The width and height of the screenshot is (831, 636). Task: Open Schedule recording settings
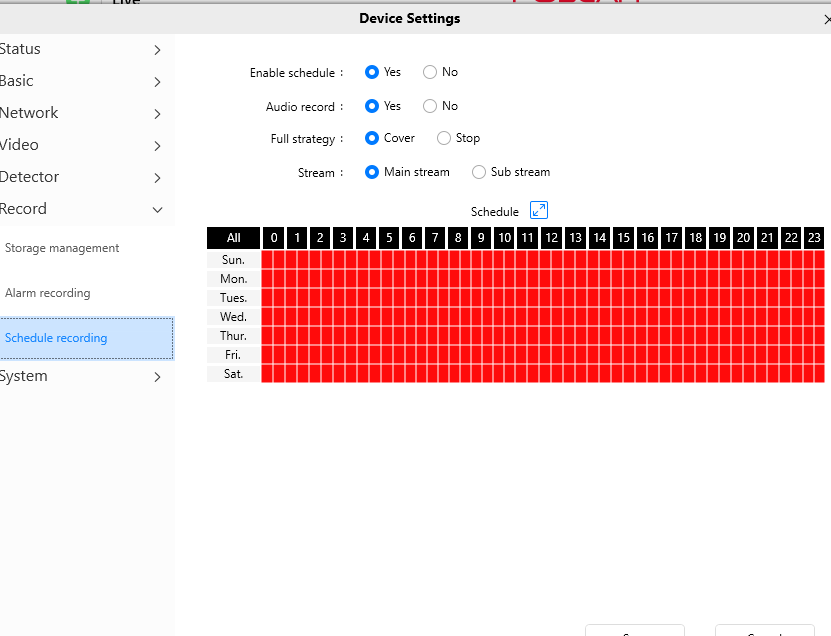[87, 338]
